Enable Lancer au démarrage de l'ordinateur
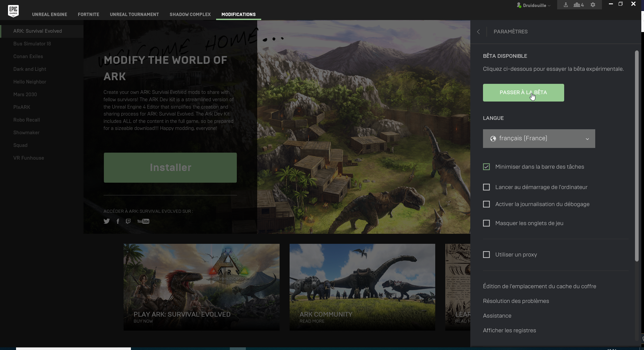The height and width of the screenshot is (350, 644). pyautogui.click(x=486, y=187)
